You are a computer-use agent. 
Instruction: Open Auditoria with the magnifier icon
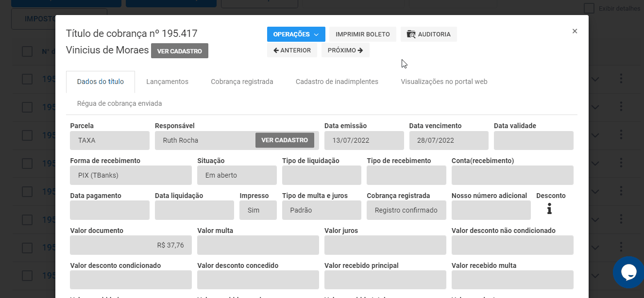(x=428, y=34)
